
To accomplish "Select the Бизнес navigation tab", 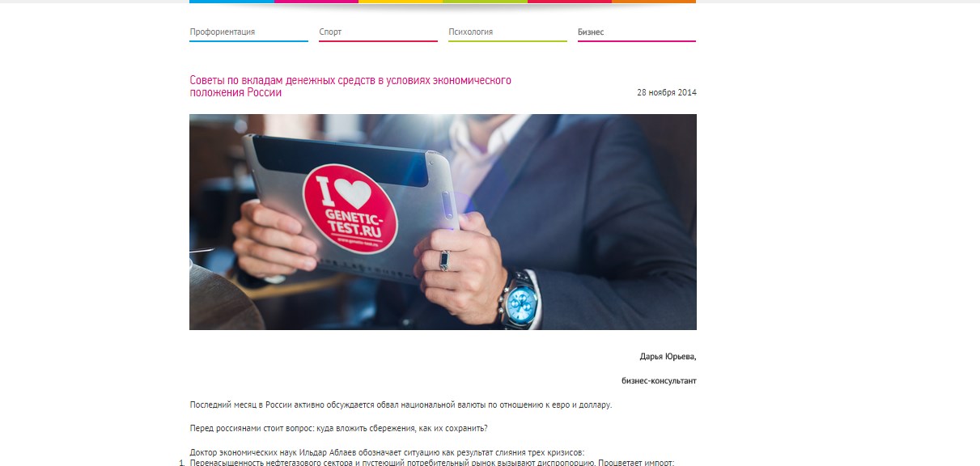I will tap(591, 32).
